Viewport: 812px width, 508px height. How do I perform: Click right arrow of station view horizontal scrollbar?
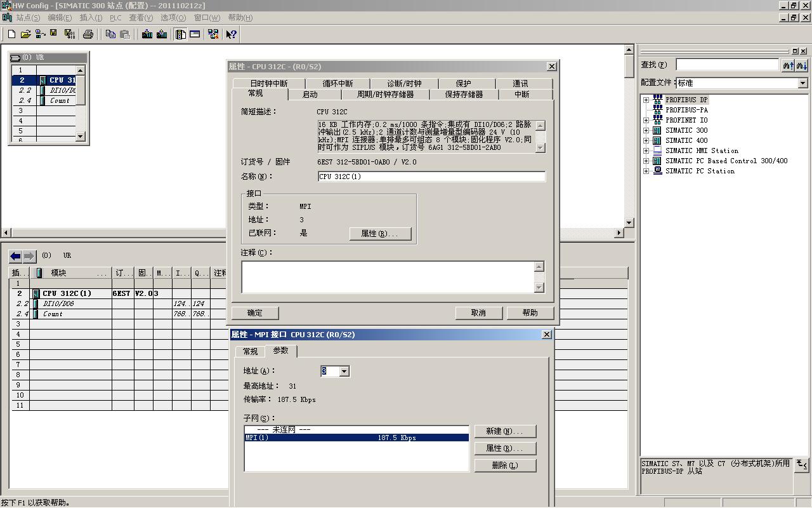[619, 233]
